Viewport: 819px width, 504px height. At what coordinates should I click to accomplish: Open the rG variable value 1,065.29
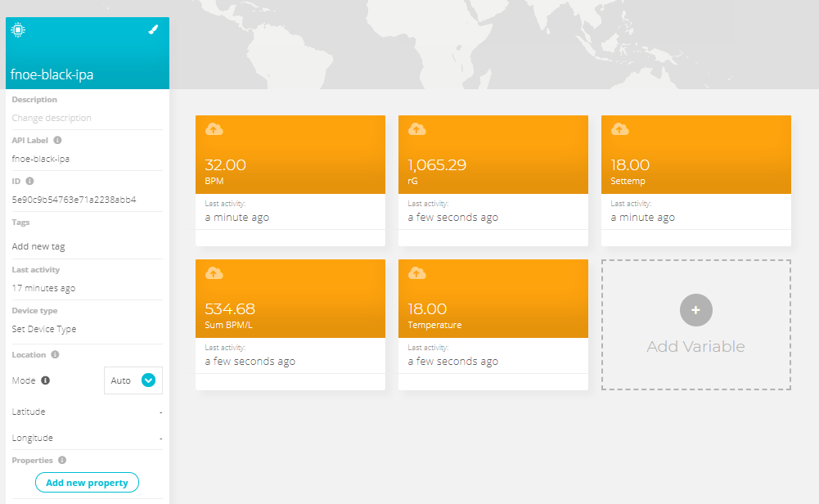(437, 165)
